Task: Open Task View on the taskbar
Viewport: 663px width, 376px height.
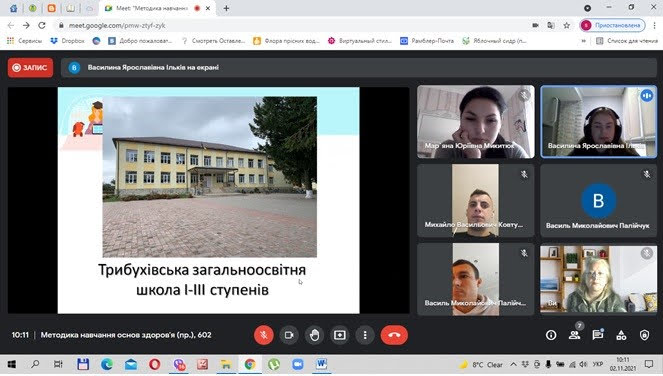Action: [x=58, y=364]
